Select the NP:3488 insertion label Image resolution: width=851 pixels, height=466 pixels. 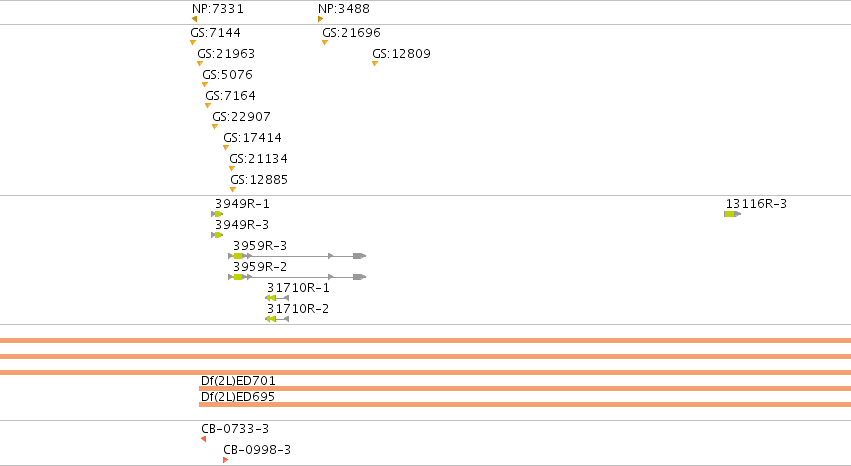coord(344,9)
